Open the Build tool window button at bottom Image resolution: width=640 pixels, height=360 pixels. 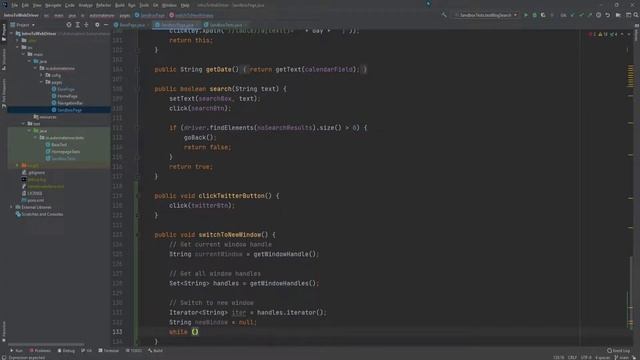tap(156, 351)
